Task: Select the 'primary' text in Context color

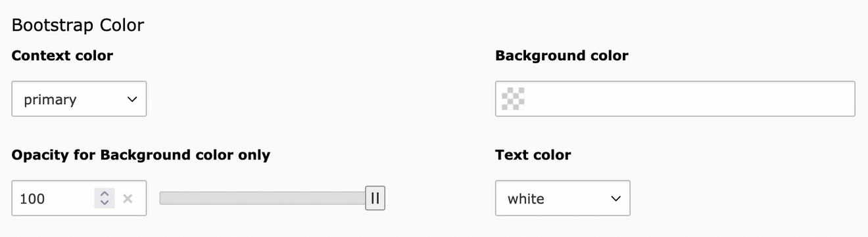Action: pos(50,100)
